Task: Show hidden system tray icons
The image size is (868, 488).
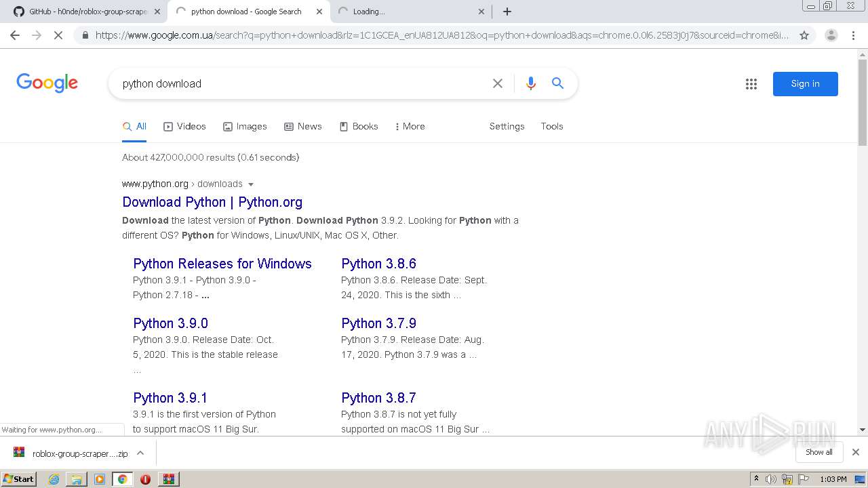Action: pos(756,479)
